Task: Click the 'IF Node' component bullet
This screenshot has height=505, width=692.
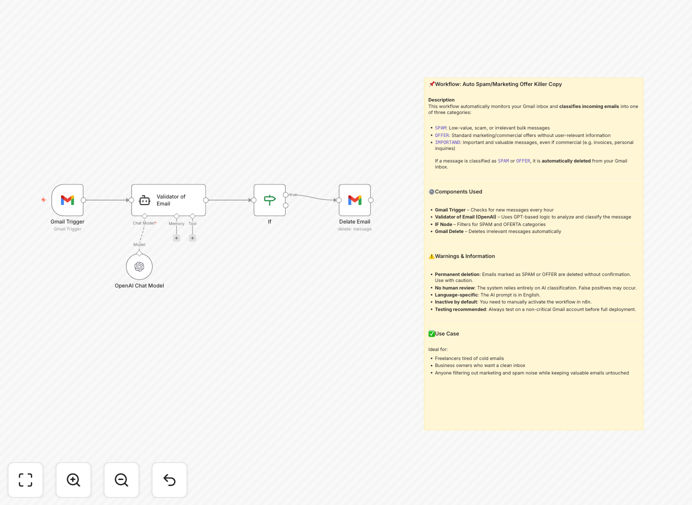Action: click(x=490, y=224)
